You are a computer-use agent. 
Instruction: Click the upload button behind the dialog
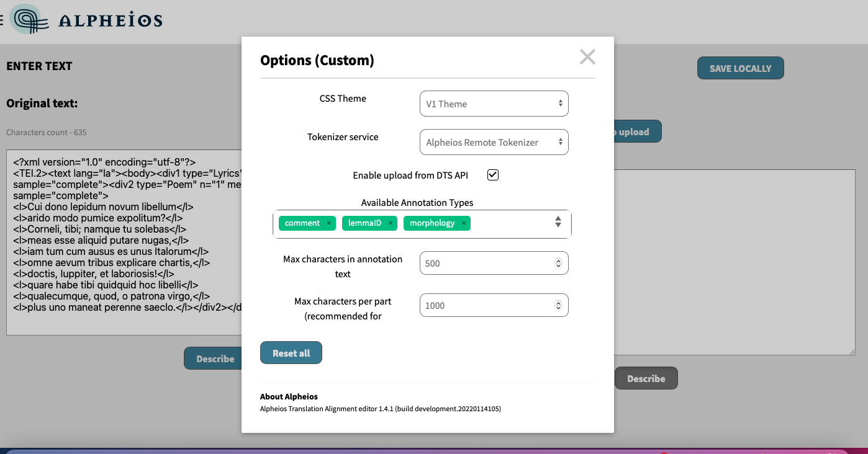tap(636, 131)
